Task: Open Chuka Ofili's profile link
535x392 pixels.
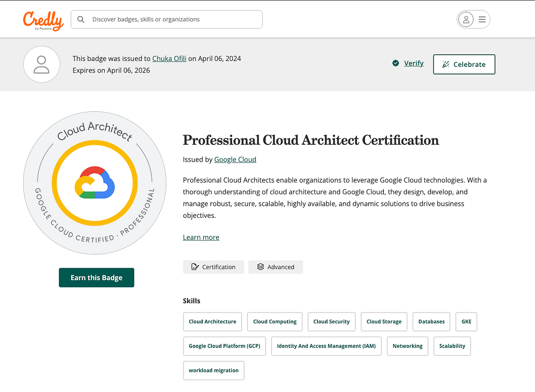Action: point(169,59)
